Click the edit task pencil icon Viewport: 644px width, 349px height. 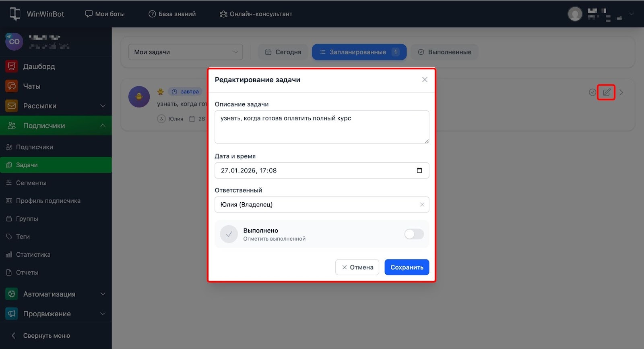(x=606, y=92)
